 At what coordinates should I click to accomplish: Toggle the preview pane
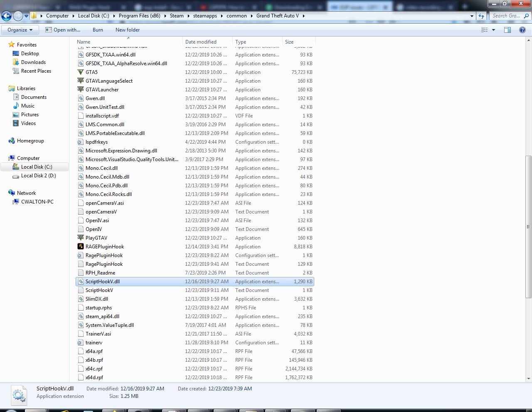[507, 30]
